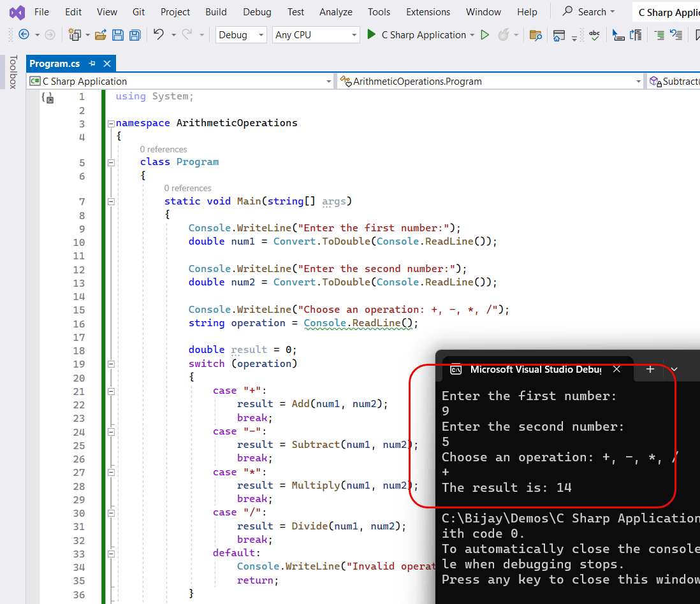Click the New Project toolbar icon
The image size is (700, 604).
click(74, 35)
